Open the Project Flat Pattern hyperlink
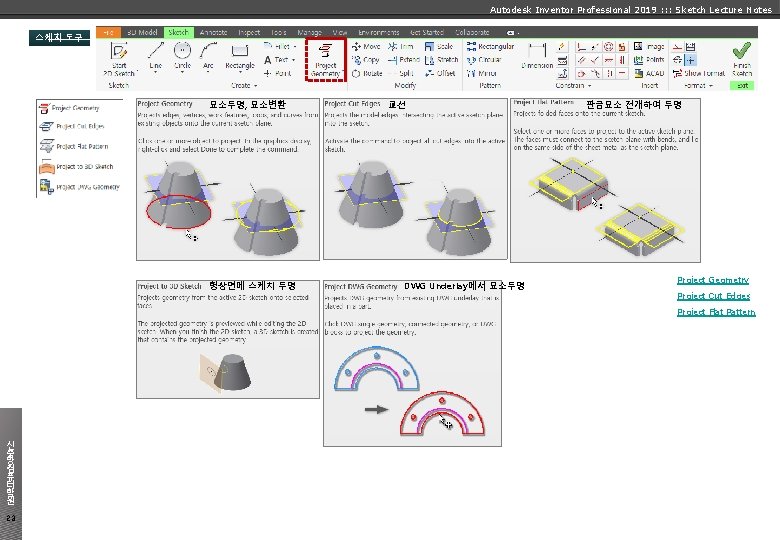The image size is (780, 540). (x=716, y=312)
